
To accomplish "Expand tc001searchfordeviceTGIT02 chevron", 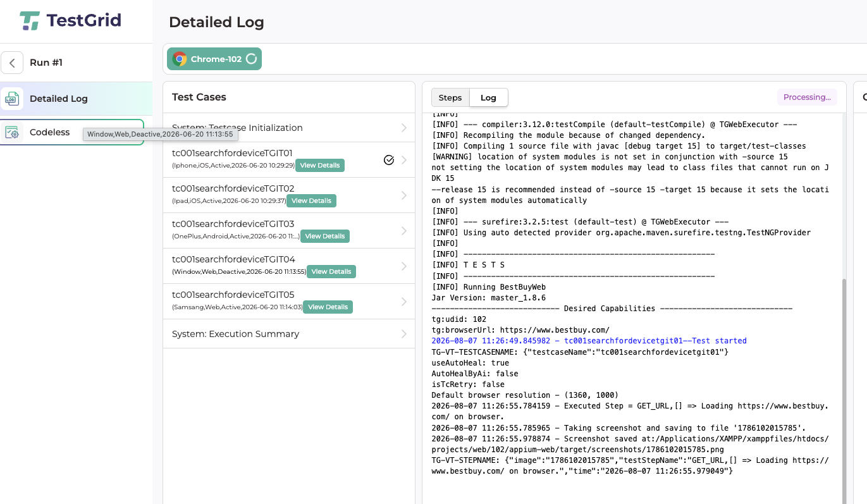I will 404,195.
